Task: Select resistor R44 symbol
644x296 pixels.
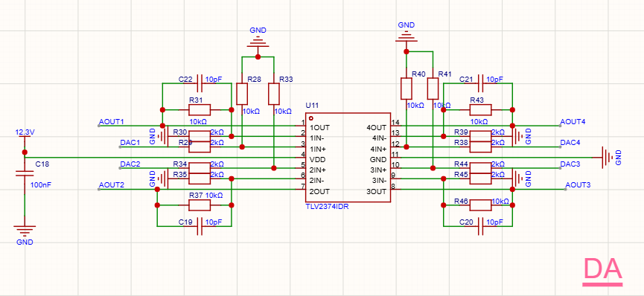Action: pyautogui.click(x=480, y=168)
